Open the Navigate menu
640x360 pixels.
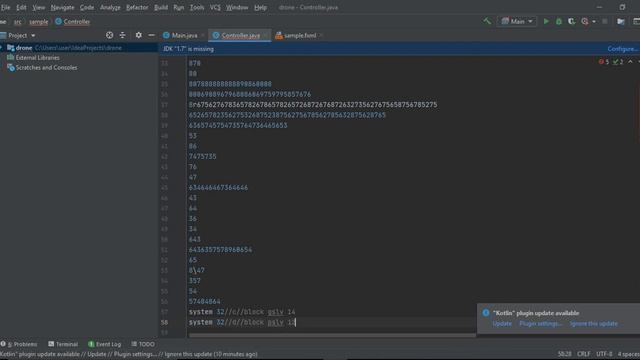point(62,7)
